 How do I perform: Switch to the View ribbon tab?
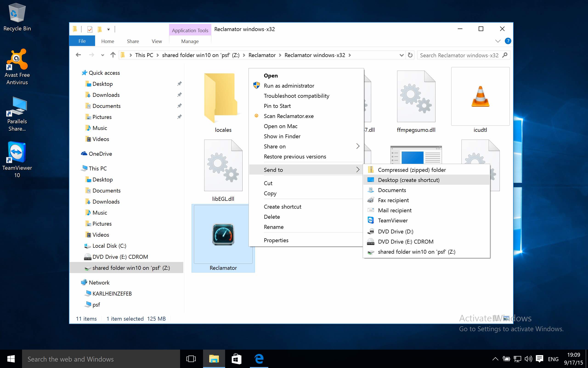[x=157, y=41]
